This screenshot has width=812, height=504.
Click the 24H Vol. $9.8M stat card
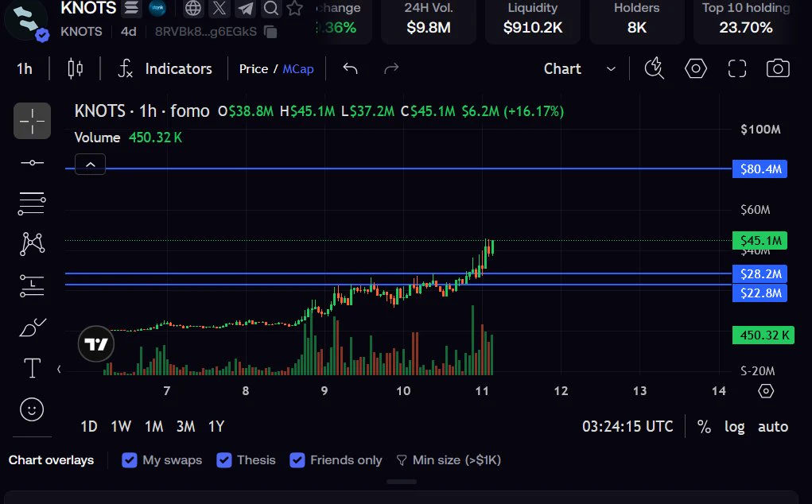click(428, 21)
